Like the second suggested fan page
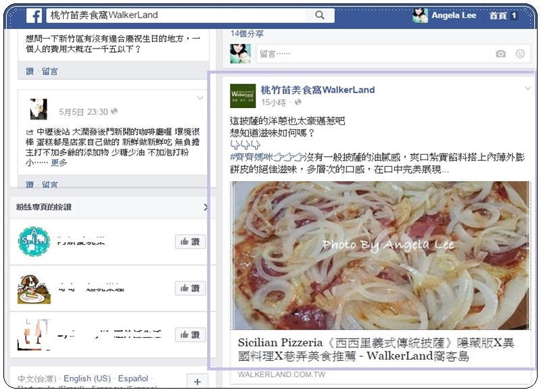 190,288
